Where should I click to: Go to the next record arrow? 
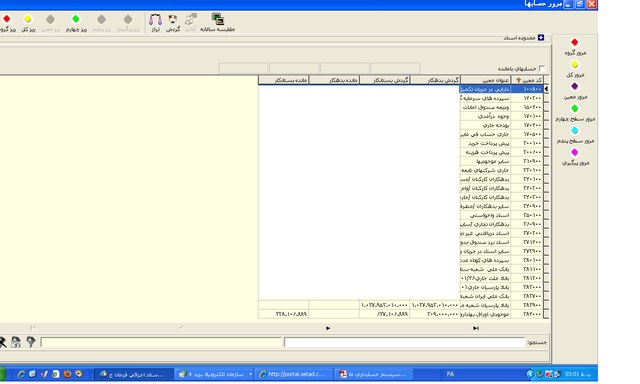tap(328, 328)
